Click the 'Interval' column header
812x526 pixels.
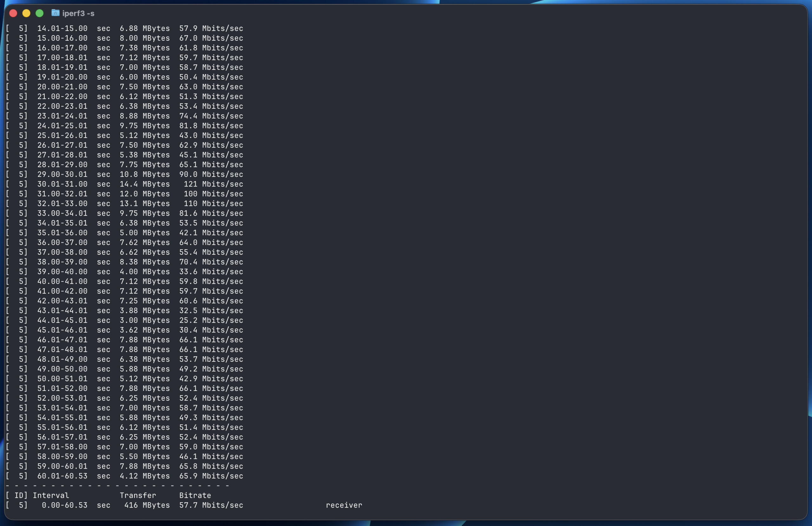(51, 495)
